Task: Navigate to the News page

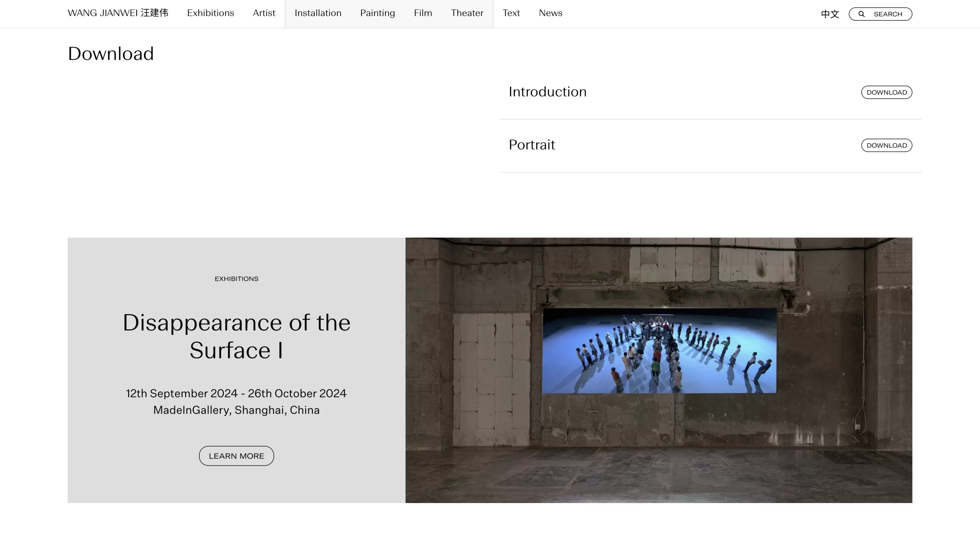Action: click(550, 13)
